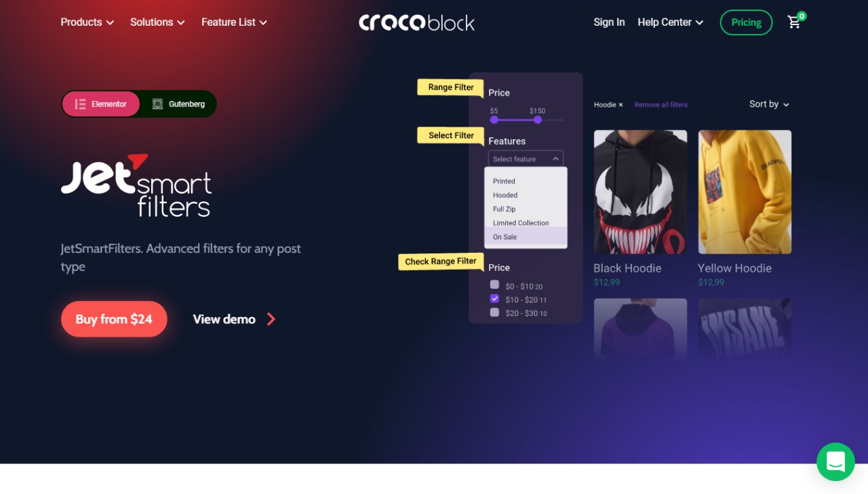Open the Sort by dropdown

pyautogui.click(x=770, y=104)
